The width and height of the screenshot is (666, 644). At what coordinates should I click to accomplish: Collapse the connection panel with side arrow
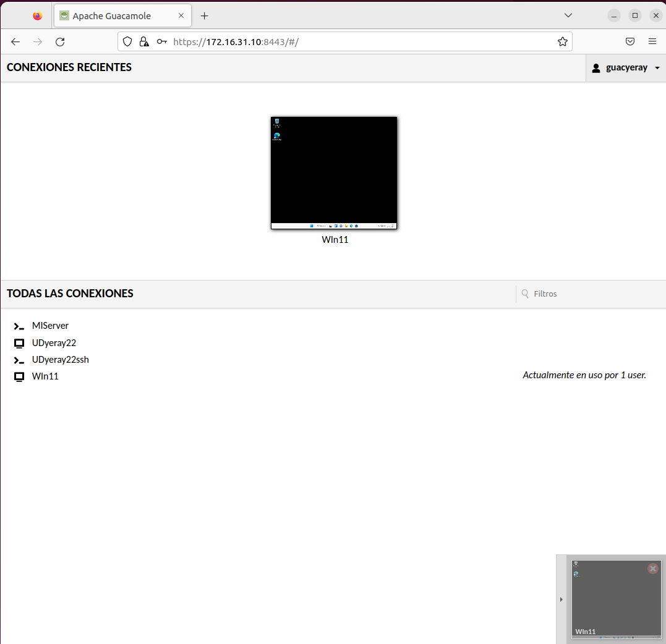click(x=561, y=600)
